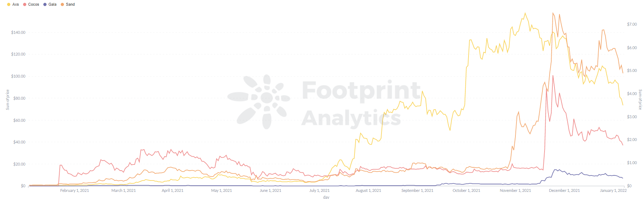Click the 'August 1, 2021' x-axis label
Image resolution: width=644 pixels, height=199 pixels.
coord(368,191)
